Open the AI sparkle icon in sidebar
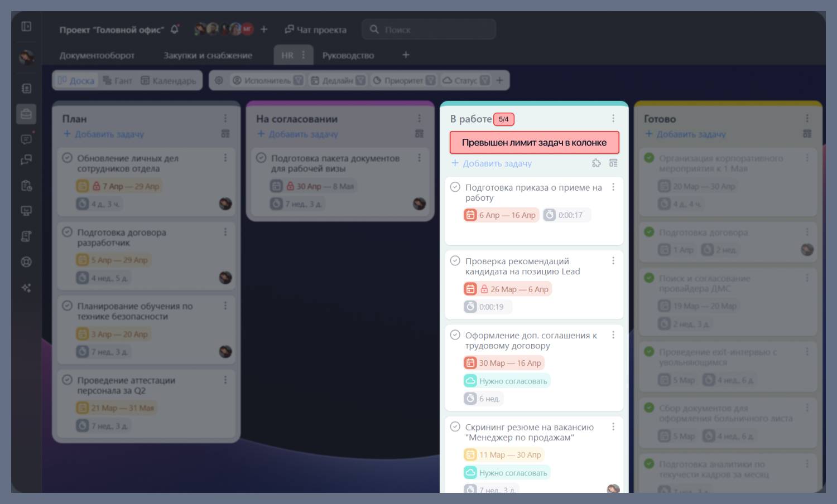Screen dimensions: 837x504 [26, 288]
